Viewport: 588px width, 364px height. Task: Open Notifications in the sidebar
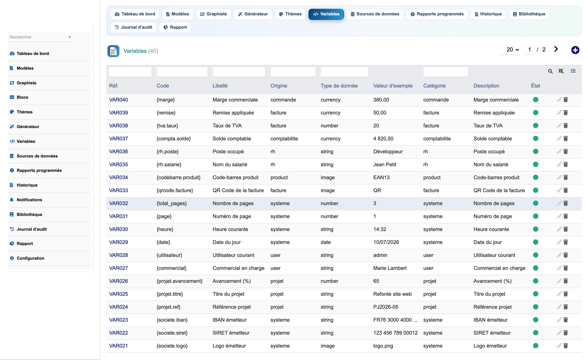[49, 200]
